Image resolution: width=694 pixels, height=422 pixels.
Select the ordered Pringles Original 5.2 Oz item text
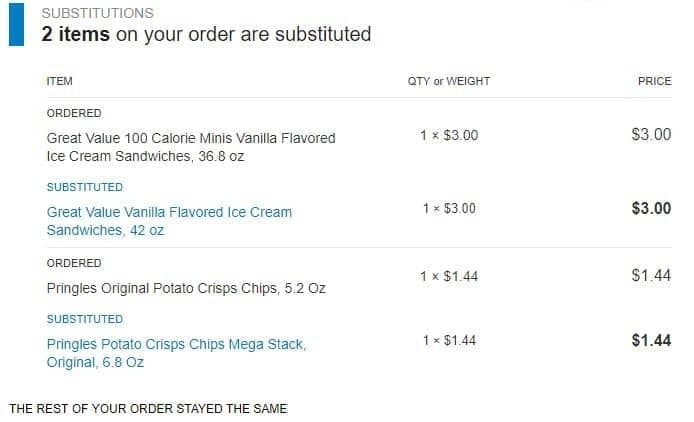tap(186, 289)
